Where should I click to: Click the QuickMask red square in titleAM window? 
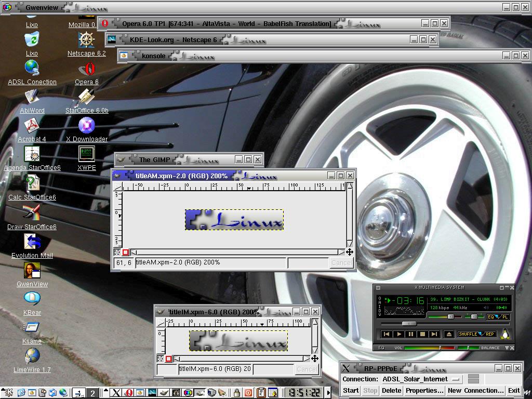(x=126, y=252)
